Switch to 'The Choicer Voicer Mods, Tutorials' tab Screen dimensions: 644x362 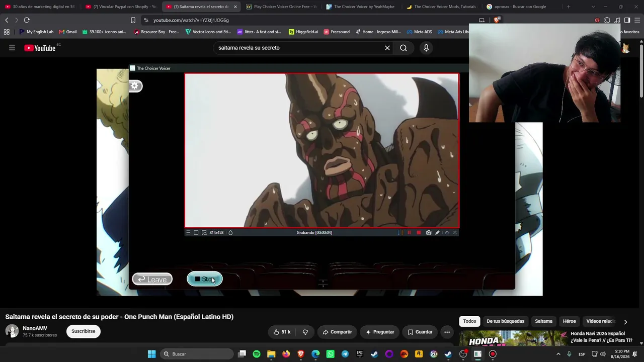(x=442, y=7)
